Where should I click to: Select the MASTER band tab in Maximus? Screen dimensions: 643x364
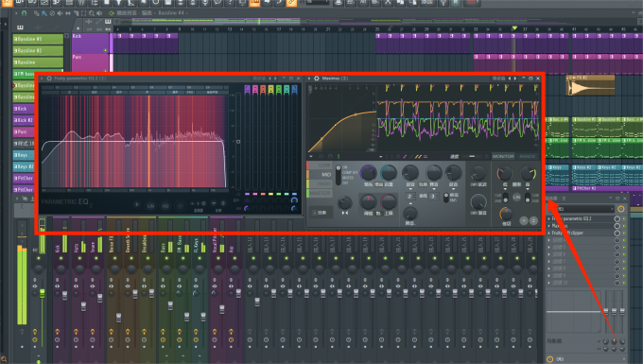(320, 193)
